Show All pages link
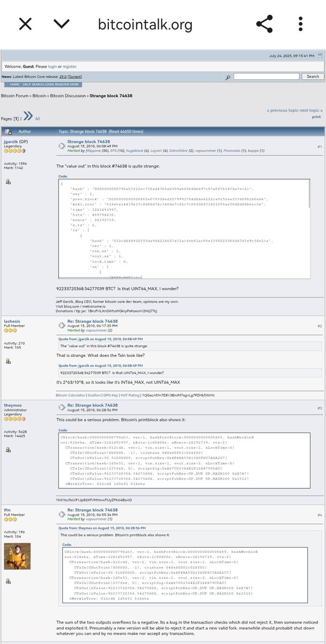 [x=38, y=119]
